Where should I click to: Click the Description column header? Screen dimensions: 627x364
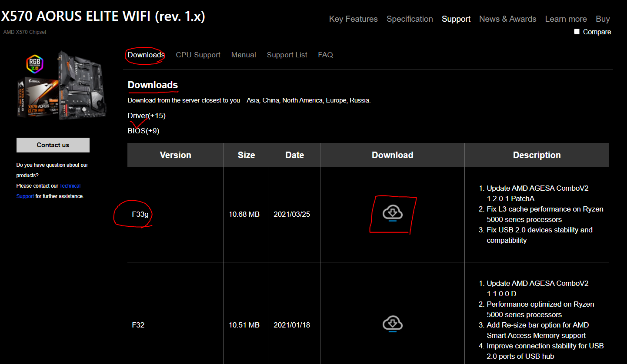coord(537,155)
